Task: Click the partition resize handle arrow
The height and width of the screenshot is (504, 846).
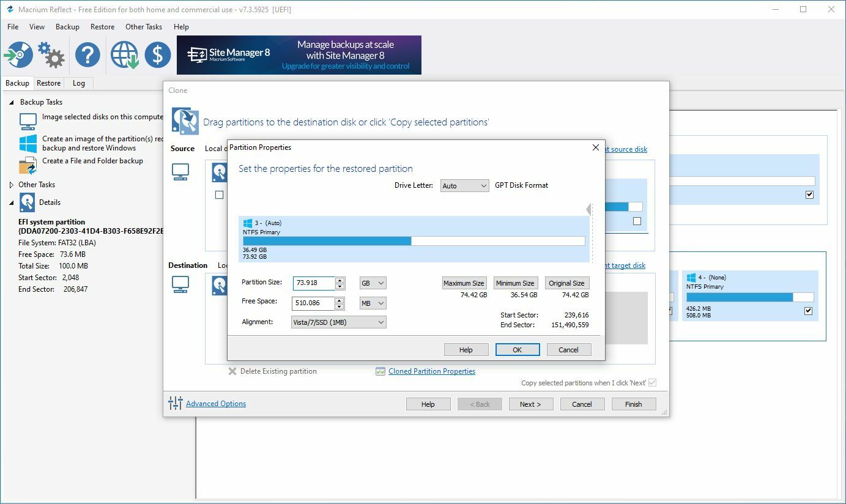Action: click(588, 210)
